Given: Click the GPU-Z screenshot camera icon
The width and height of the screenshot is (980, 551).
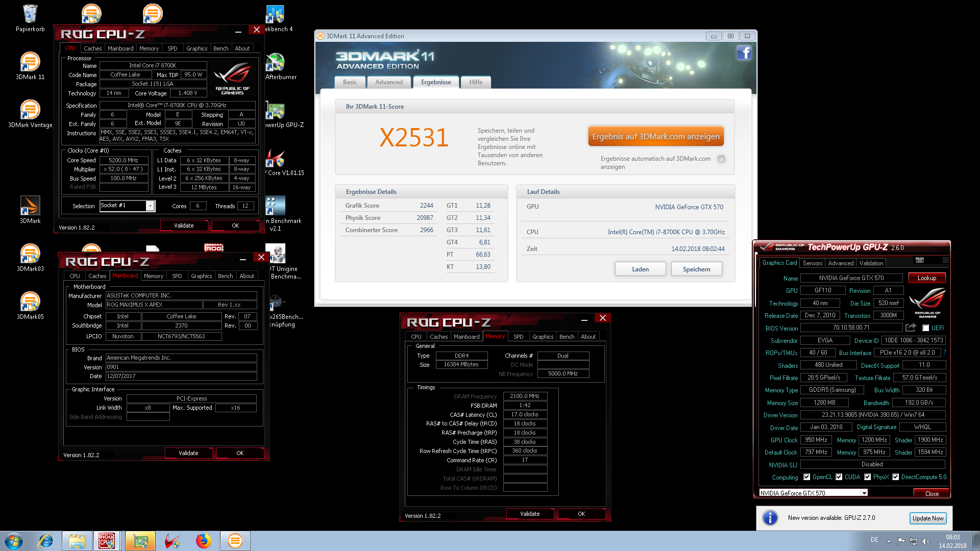Looking at the screenshot, I should click(x=920, y=260).
